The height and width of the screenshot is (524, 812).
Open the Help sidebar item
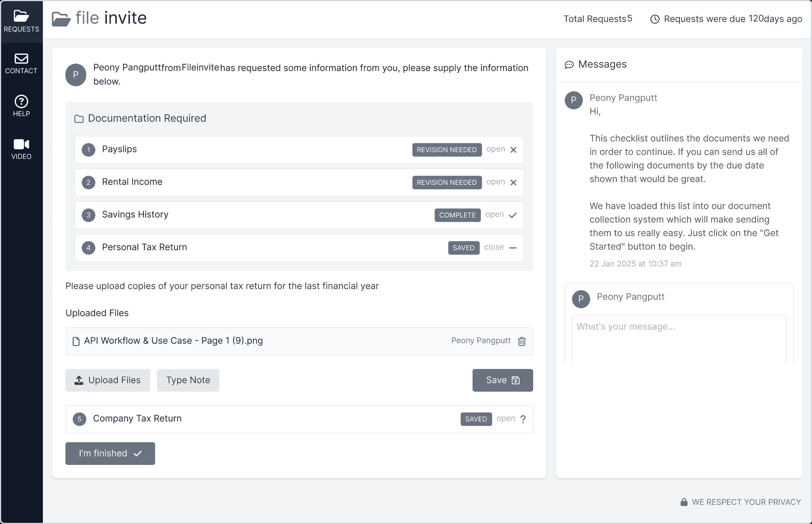click(21, 106)
